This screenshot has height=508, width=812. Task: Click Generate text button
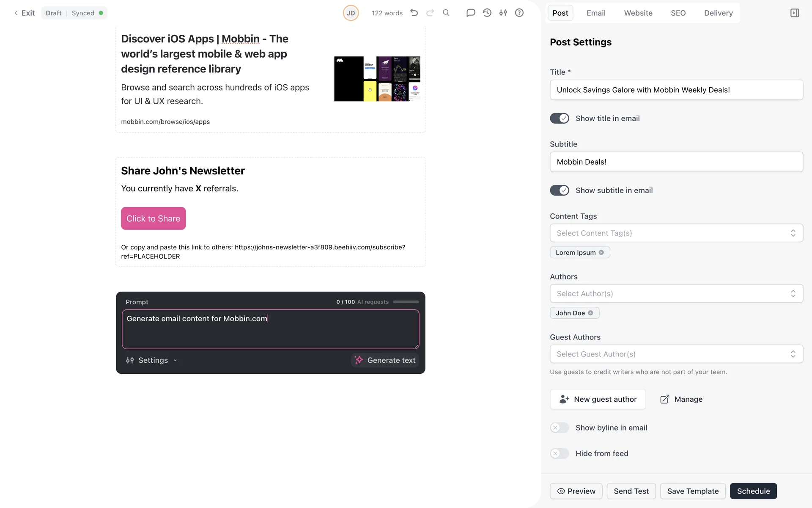pos(385,360)
